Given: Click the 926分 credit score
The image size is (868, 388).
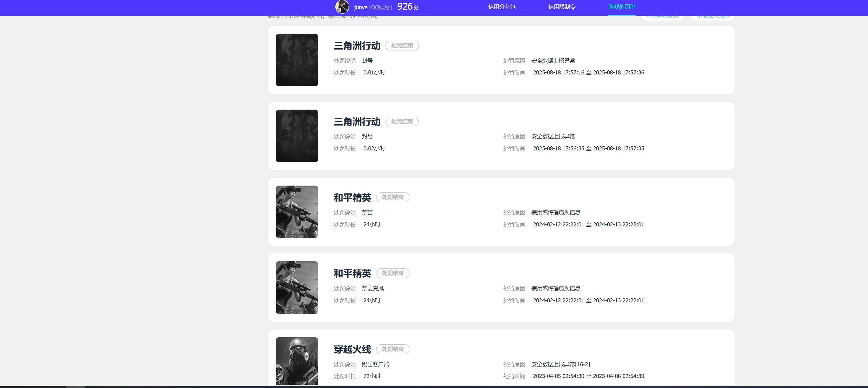Looking at the screenshot, I should (408, 7).
